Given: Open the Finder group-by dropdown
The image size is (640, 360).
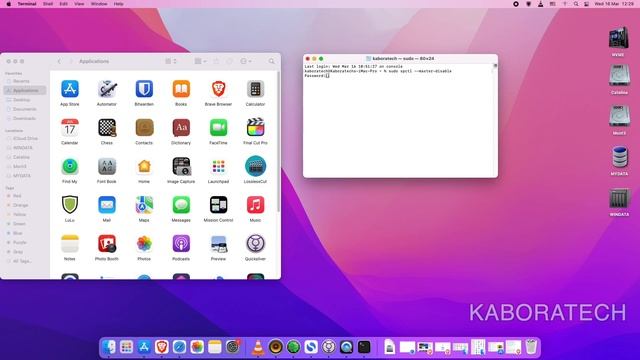Looking at the screenshot, I should pos(200,61).
